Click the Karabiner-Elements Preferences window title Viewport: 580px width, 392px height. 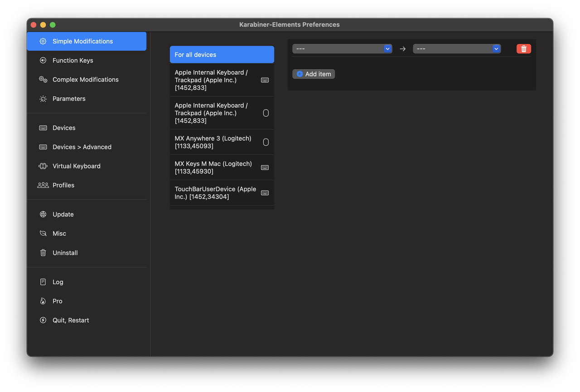[290, 25]
